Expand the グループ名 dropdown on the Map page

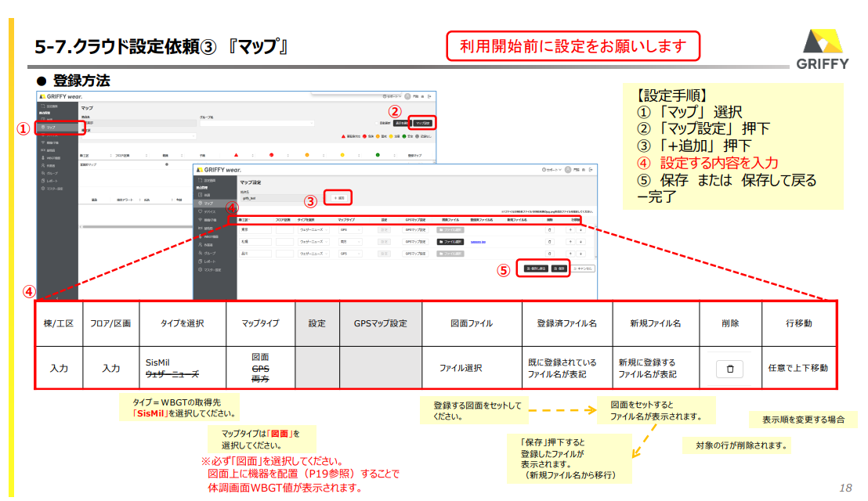click(312, 123)
